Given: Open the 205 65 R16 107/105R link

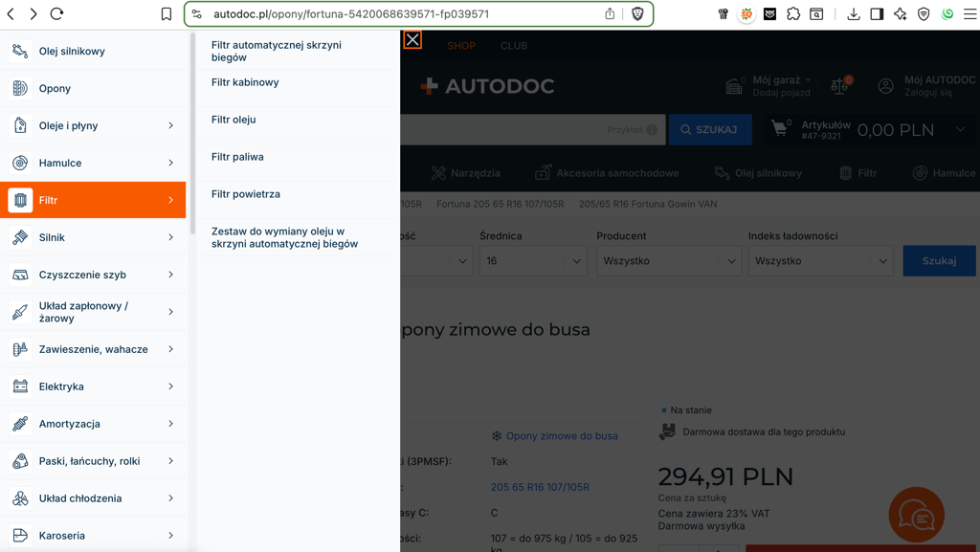Looking at the screenshot, I should point(540,487).
